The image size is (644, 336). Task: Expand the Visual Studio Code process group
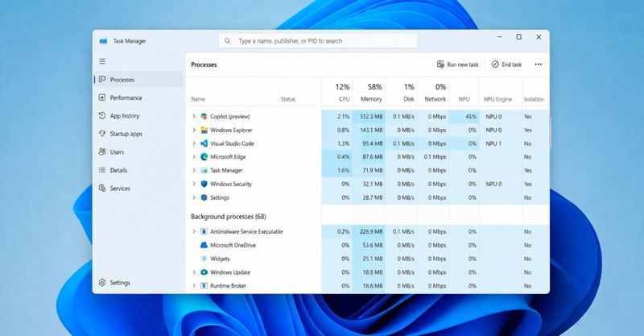click(x=194, y=143)
